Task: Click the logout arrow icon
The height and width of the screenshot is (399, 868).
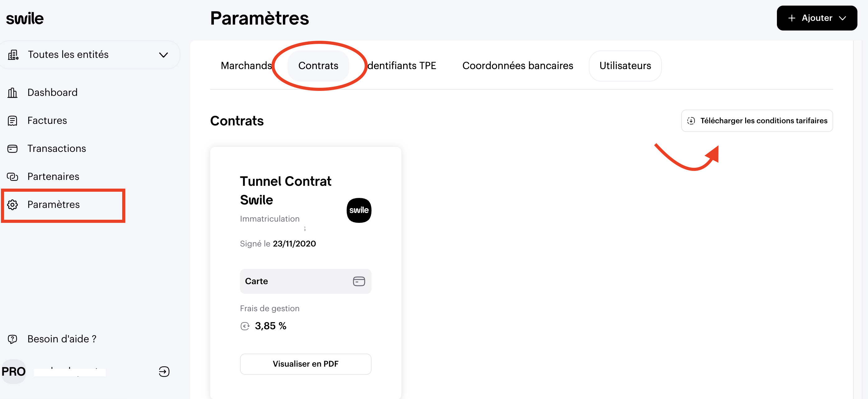Action: click(x=164, y=371)
